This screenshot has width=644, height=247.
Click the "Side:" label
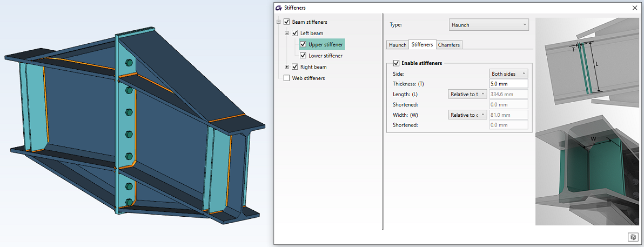[x=398, y=74]
